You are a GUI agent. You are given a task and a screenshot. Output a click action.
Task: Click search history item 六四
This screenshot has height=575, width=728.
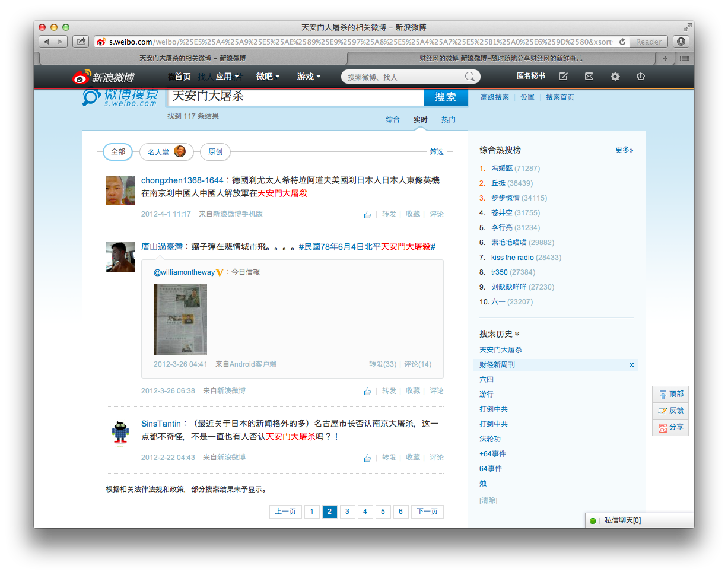(487, 380)
